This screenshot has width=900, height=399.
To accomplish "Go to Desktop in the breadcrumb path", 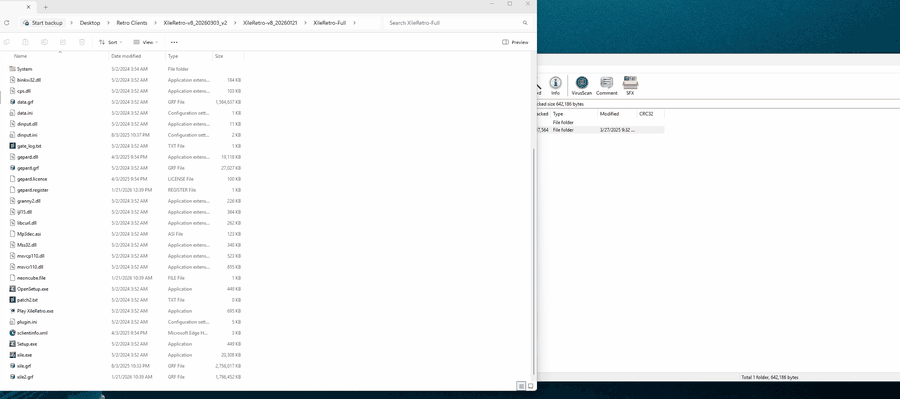I will pos(90,23).
